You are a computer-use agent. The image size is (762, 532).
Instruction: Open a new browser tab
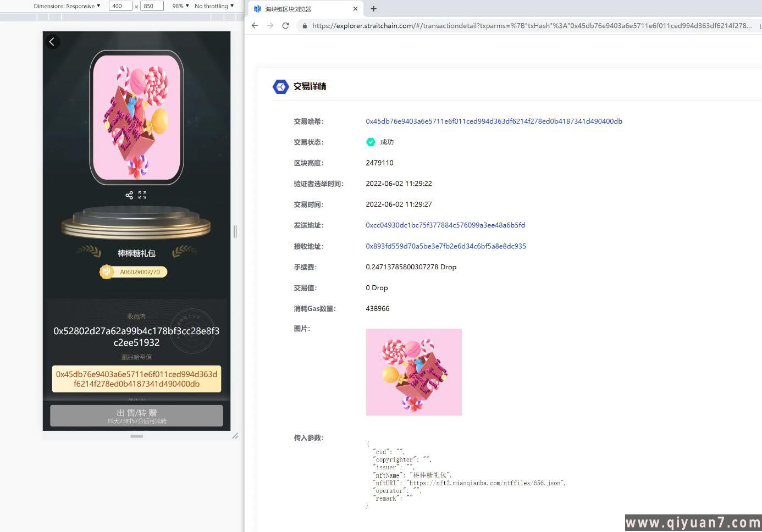click(374, 9)
